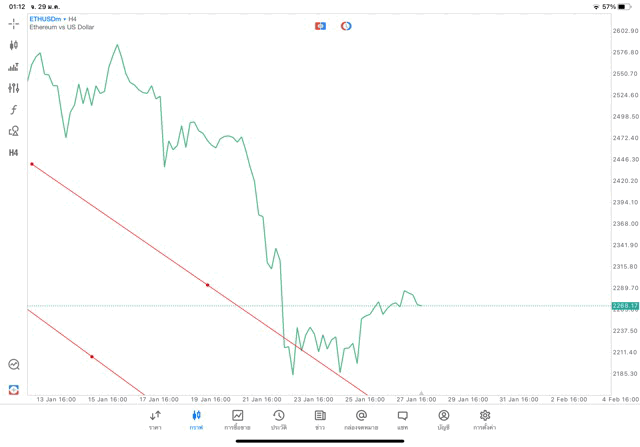This screenshot has height=447, width=640.
Task: Switch to the ราคา (Quotes) tab
Action: point(155,419)
